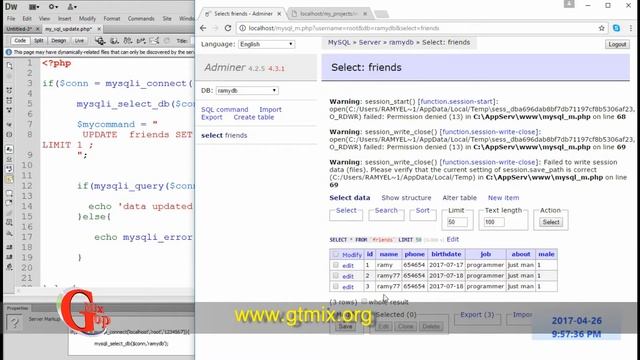This screenshot has width=640, height=360.
Task: Reload the Adminer page in Chrome
Action: 228,28
